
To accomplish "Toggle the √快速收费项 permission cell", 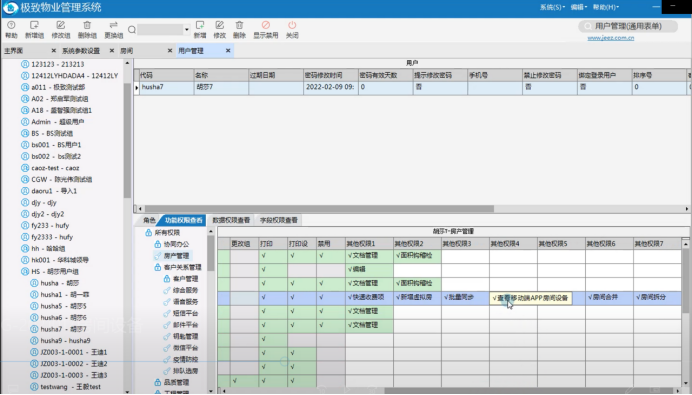I will (x=369, y=297).
